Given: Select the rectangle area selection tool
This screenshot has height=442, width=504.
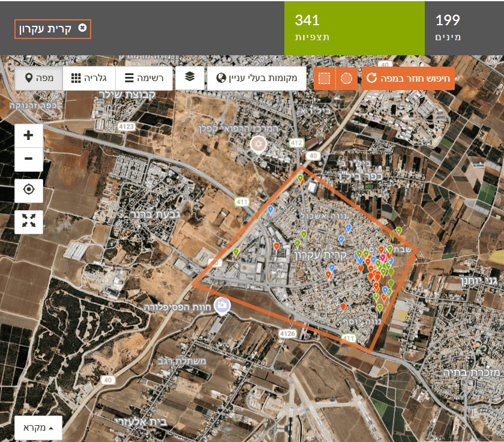Looking at the screenshot, I should click(x=324, y=79).
